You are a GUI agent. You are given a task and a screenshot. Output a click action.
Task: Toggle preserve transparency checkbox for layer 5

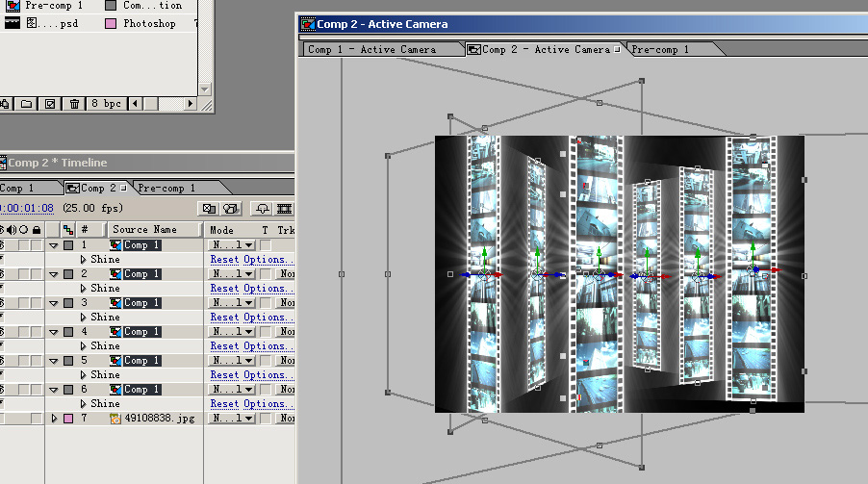click(x=266, y=360)
